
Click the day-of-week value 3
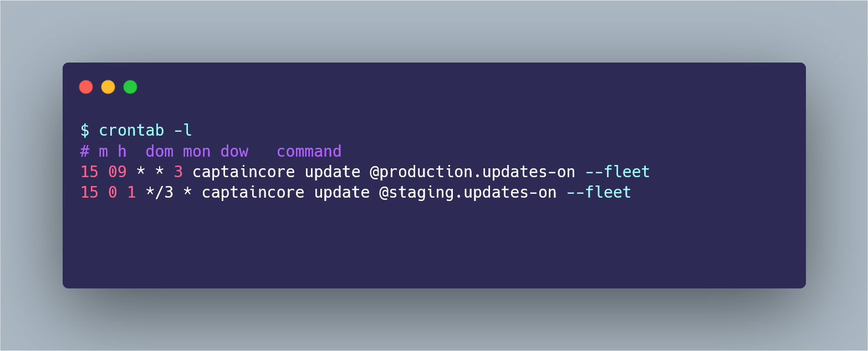point(178,172)
